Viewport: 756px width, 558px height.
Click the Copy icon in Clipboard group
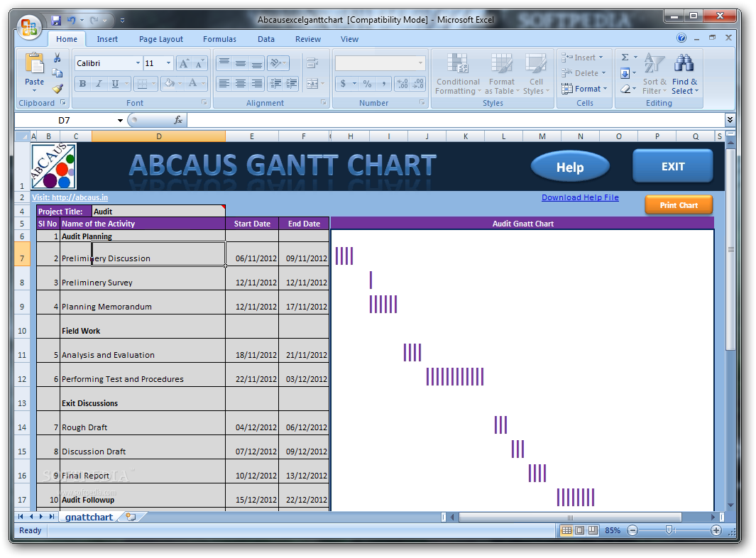pyautogui.click(x=57, y=73)
